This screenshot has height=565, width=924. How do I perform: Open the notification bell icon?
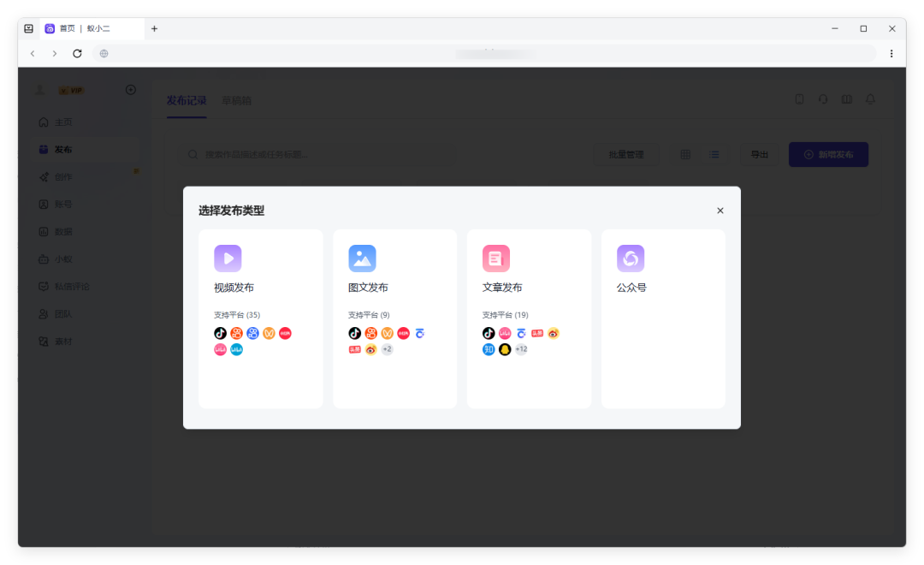870,99
